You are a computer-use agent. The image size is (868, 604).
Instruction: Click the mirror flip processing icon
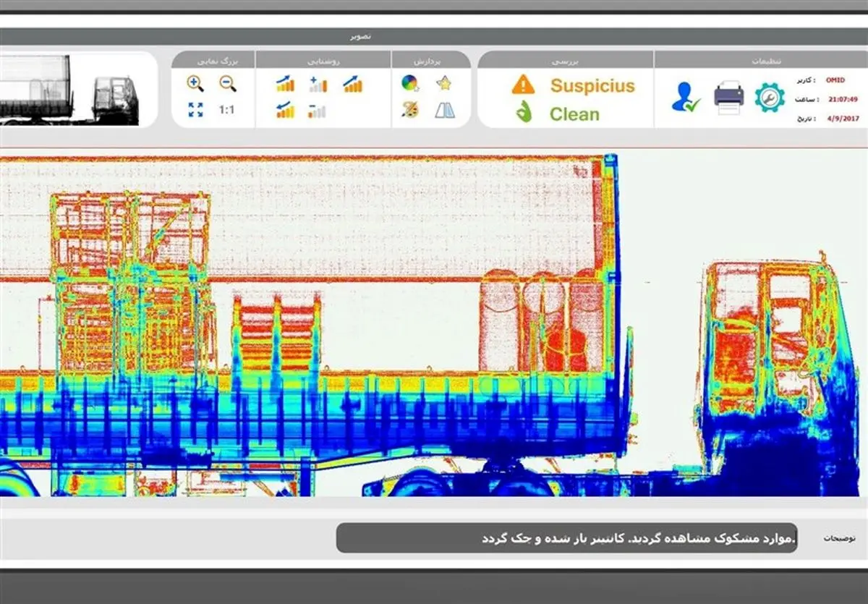[444, 111]
